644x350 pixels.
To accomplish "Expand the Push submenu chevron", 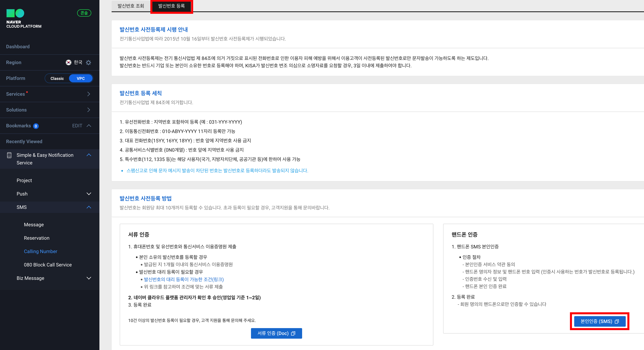I will coord(89,194).
